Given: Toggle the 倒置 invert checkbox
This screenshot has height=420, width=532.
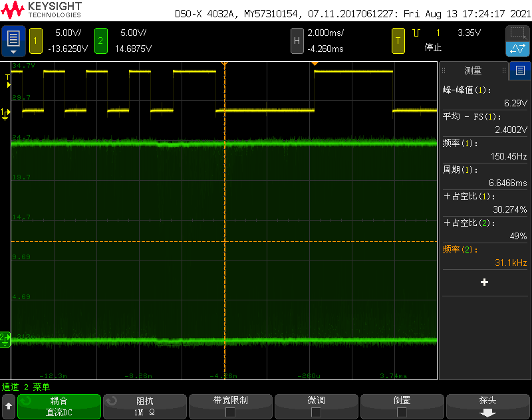Looking at the screenshot, I should 402,412.
